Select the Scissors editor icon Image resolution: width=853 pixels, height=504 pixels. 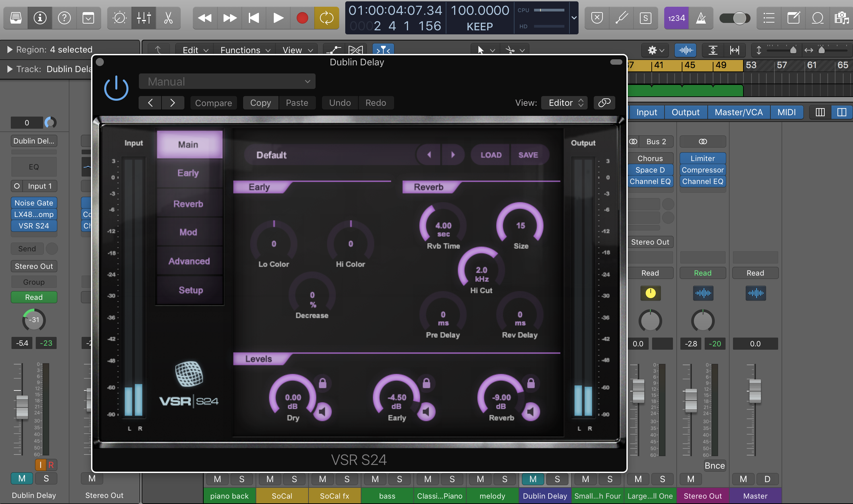pyautogui.click(x=168, y=18)
